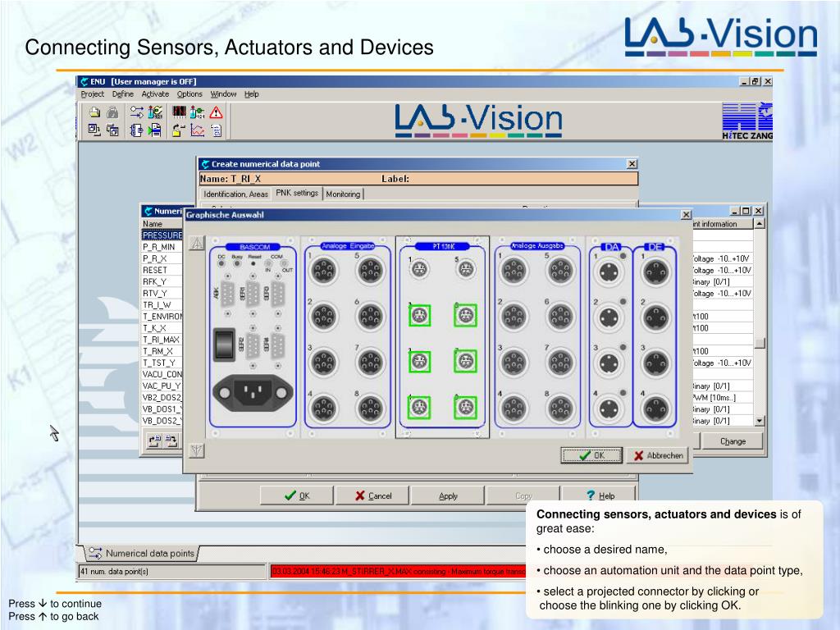Click the screen export icon in toolbar
The image size is (840, 630).
pyautogui.click(x=95, y=130)
